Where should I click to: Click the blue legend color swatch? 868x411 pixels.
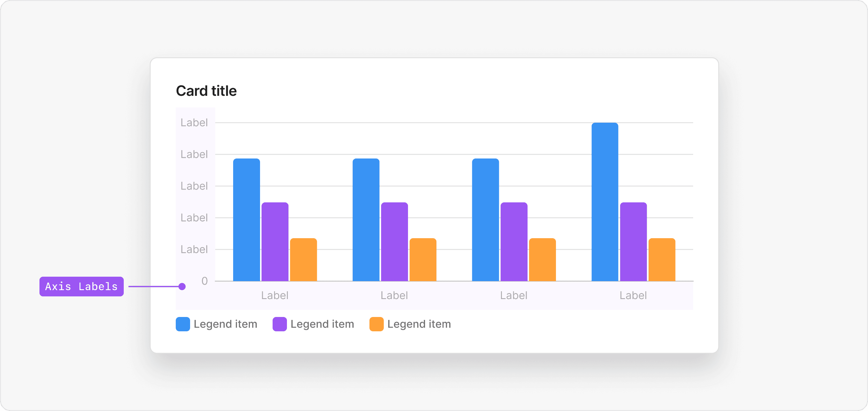(x=183, y=324)
